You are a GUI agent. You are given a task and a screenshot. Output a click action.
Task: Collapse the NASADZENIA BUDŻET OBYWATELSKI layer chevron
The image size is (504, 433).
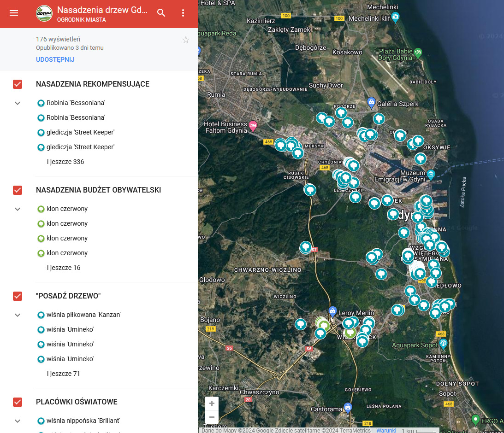18,209
